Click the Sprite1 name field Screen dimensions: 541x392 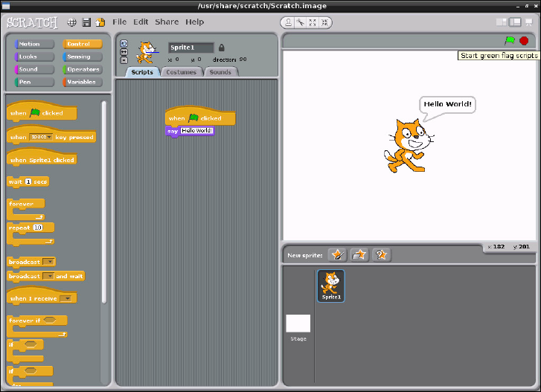click(x=191, y=48)
